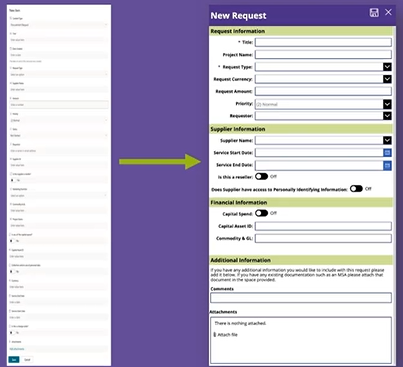
Task: Expand the Request Currency dropdown
Action: 387,79
